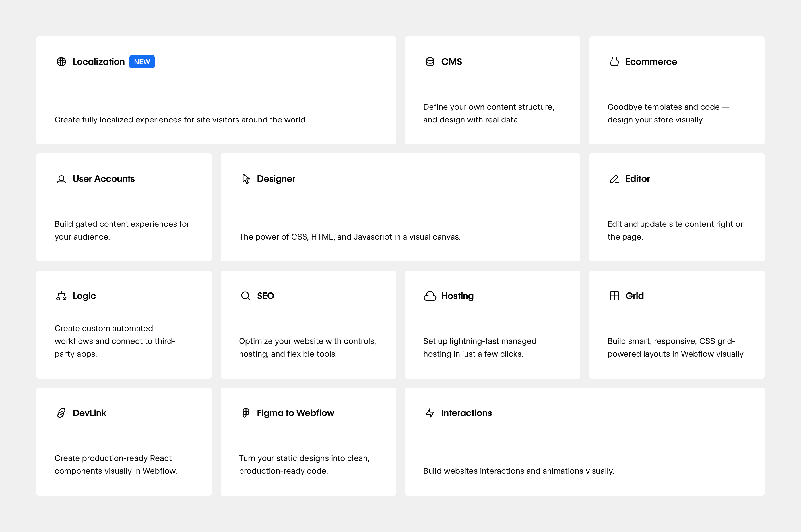
Task: Click the Interactions animations description text
Action: 519,471
